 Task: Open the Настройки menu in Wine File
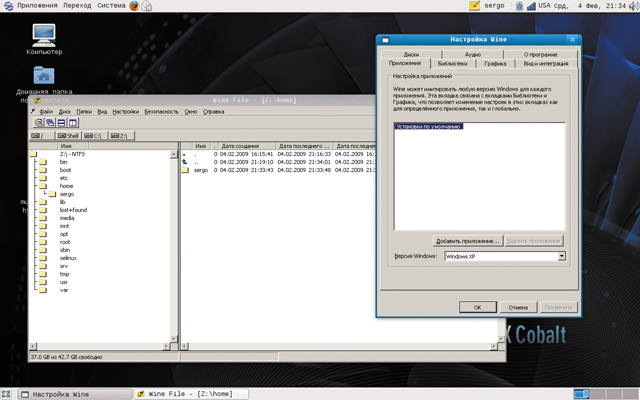click(x=126, y=111)
